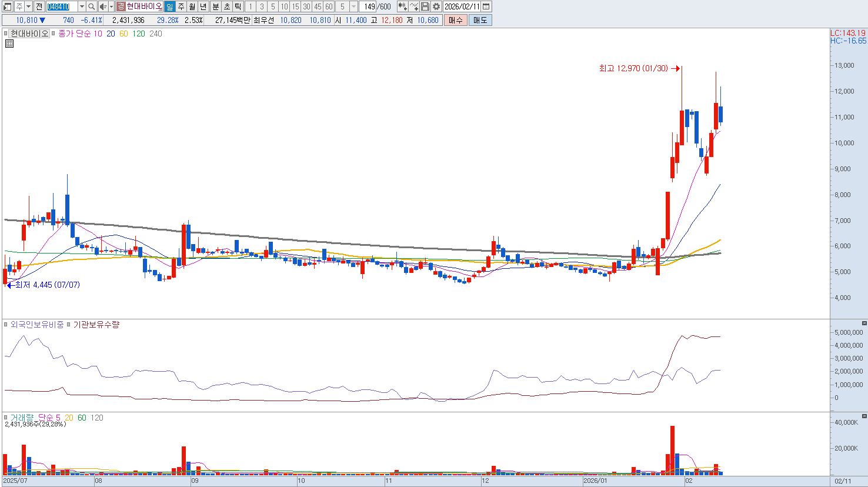Open chart settings gear icon
This screenshot has height=487, width=868.
tap(436, 6)
